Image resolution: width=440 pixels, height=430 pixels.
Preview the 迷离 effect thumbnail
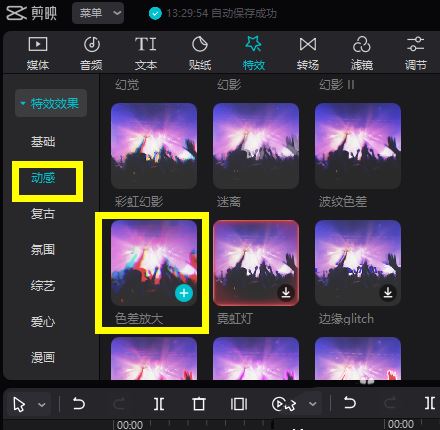tap(256, 146)
